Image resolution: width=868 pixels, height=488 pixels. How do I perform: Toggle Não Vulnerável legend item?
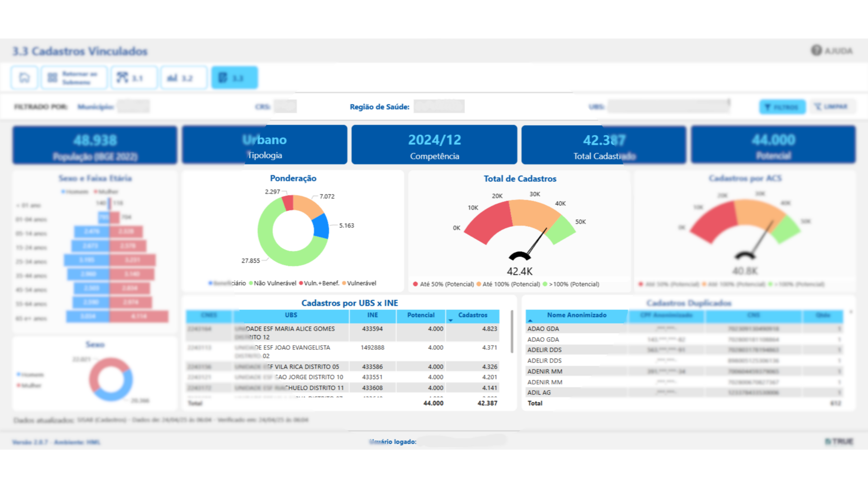tap(274, 284)
